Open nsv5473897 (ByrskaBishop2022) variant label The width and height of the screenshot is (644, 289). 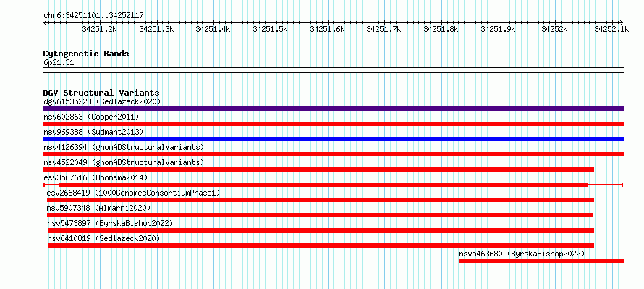point(110,223)
